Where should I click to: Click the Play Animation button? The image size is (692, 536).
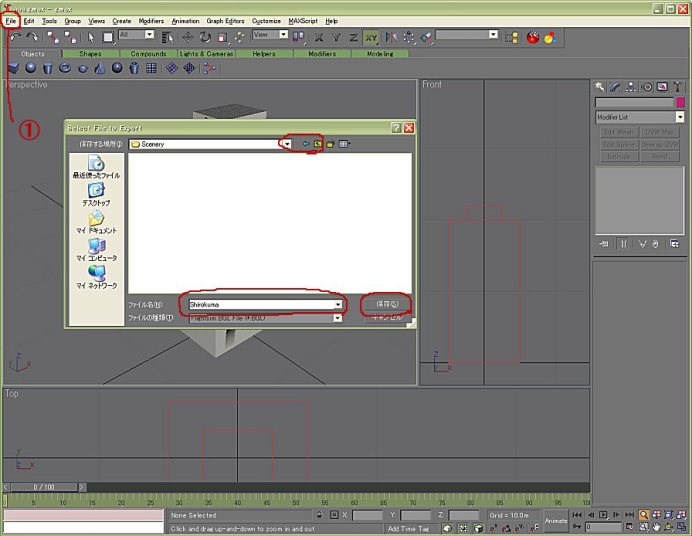pos(603,515)
